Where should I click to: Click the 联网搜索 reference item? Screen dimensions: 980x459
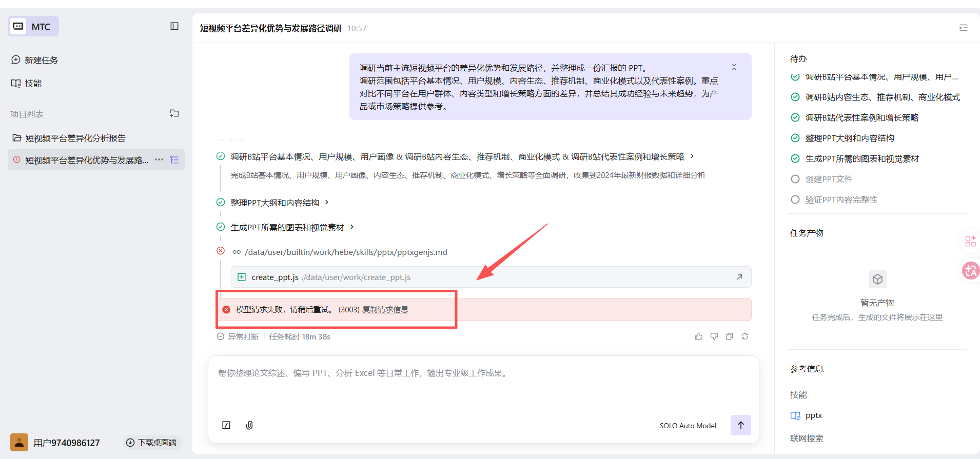[x=807, y=438]
